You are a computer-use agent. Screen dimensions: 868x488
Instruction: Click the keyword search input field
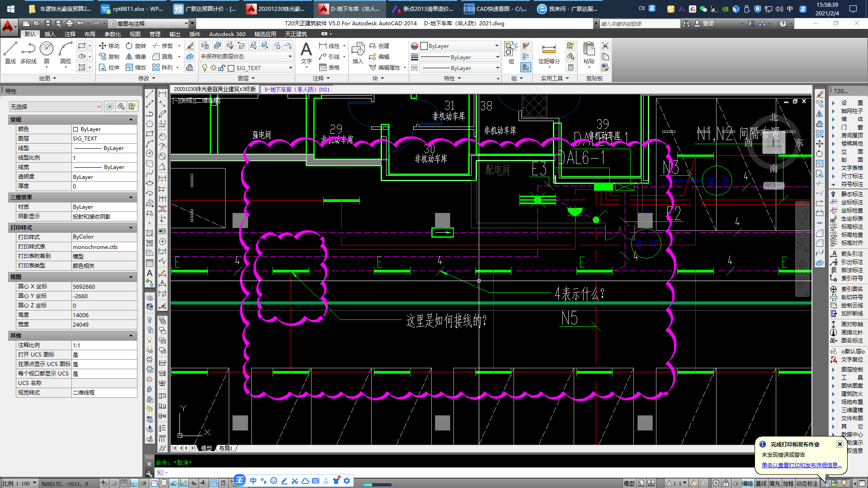point(639,23)
